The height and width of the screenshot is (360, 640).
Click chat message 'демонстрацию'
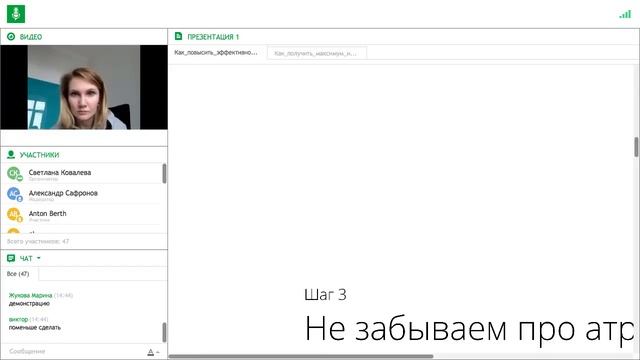(x=29, y=303)
